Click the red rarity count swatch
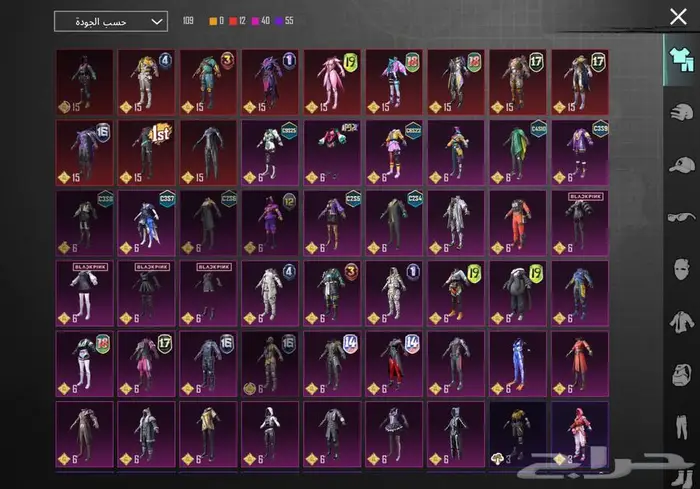The image size is (700, 489). tap(235, 21)
